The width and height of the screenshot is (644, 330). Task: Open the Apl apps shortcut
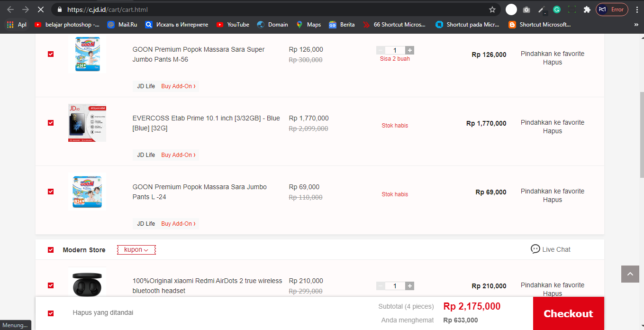point(17,25)
